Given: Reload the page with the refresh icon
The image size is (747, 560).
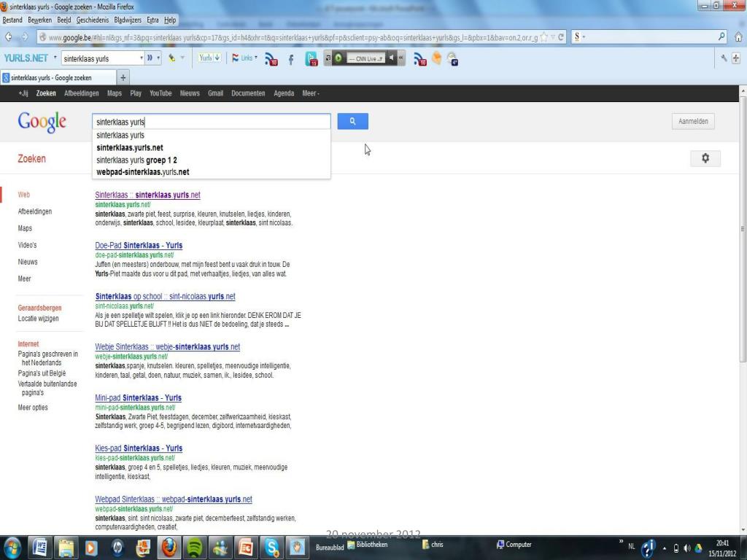Looking at the screenshot, I should (561, 37).
